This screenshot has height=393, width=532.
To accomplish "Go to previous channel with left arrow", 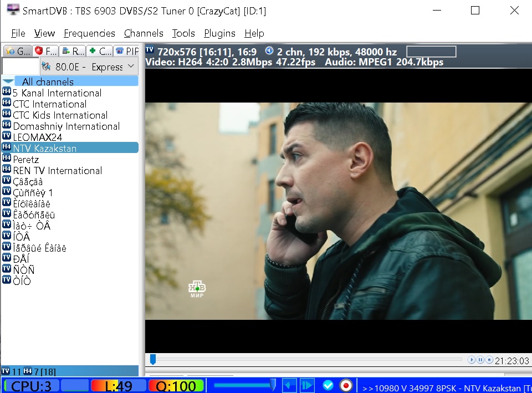I will (x=289, y=386).
